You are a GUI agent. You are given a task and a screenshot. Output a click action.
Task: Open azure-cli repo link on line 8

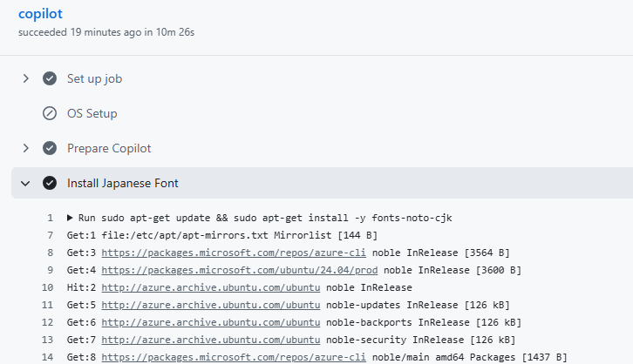234,253
